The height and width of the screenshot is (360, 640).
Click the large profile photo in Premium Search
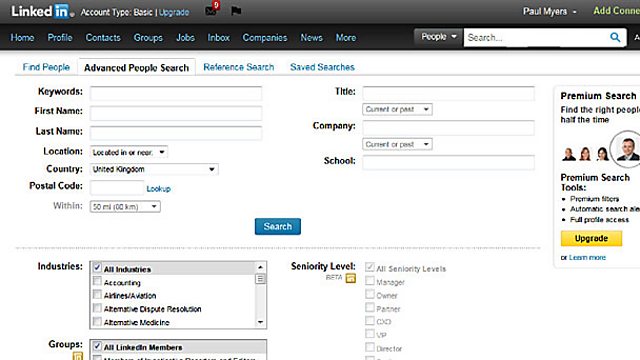627,149
